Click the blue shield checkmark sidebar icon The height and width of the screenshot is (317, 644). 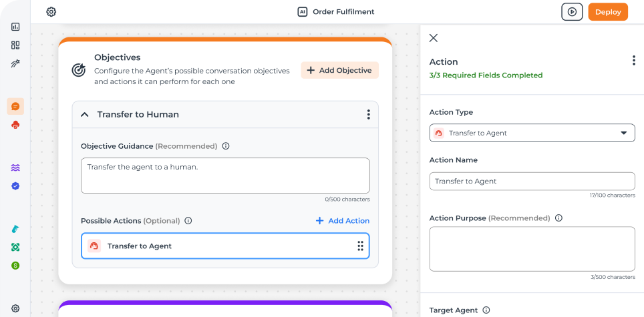pos(15,186)
